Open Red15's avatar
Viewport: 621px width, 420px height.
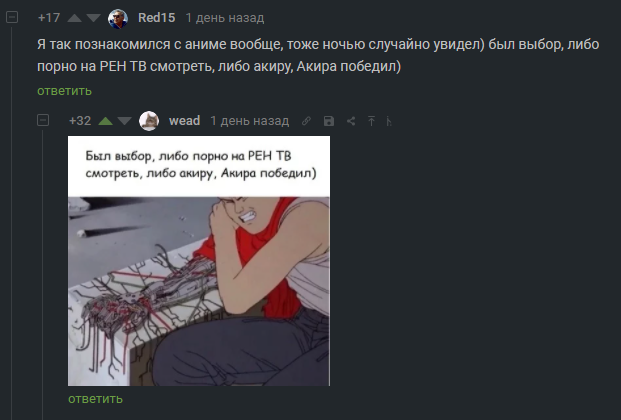(118, 18)
